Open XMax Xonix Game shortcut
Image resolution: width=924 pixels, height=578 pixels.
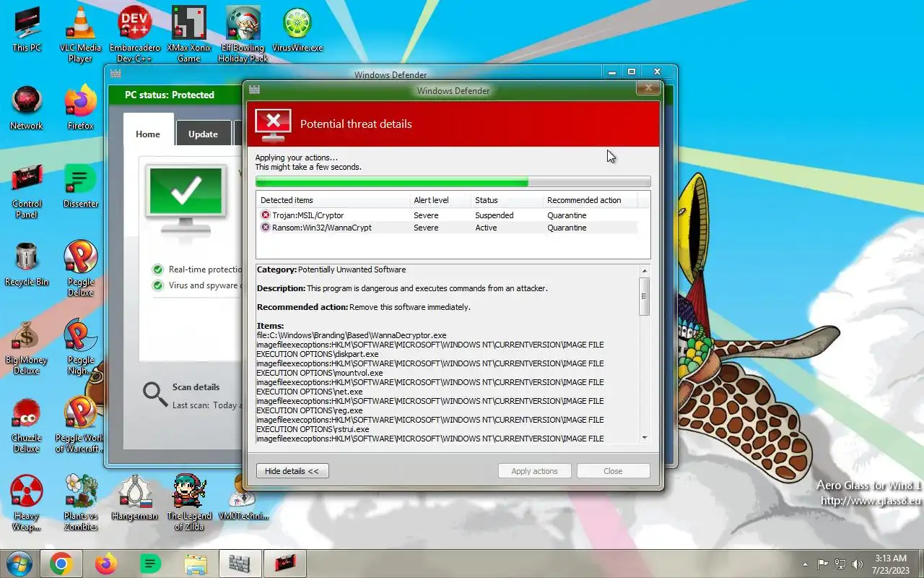[x=189, y=34]
